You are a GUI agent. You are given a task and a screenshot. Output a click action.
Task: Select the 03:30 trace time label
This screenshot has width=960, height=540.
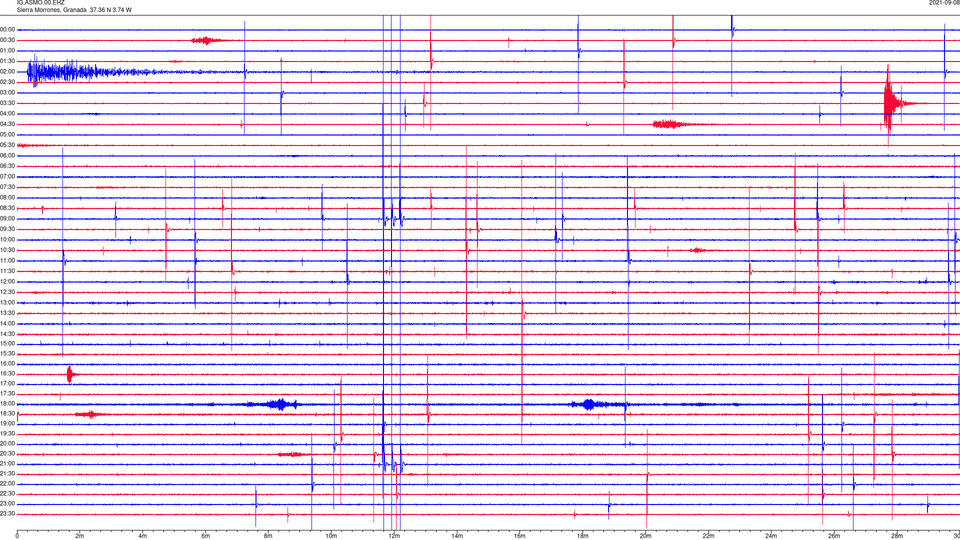pyautogui.click(x=8, y=103)
